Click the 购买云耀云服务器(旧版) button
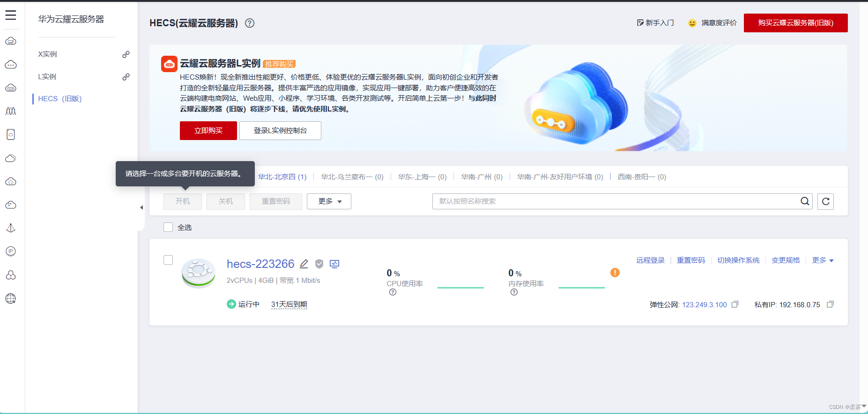The image size is (868, 414). coord(796,23)
